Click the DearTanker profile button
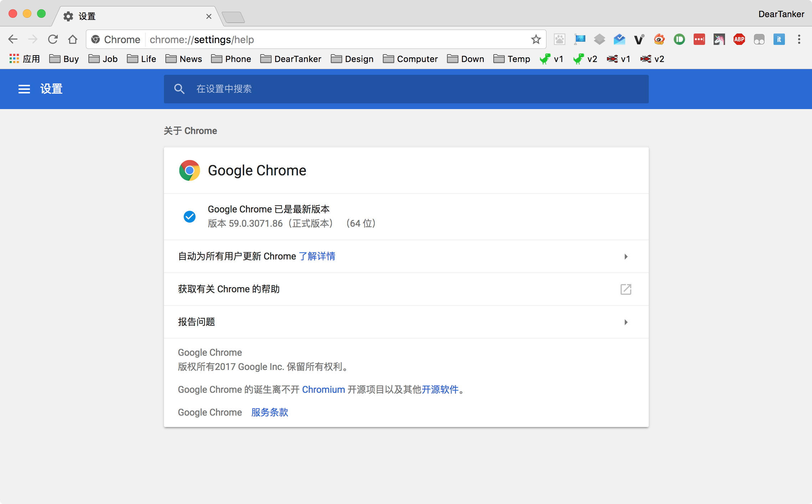The height and width of the screenshot is (504, 812). 781,14
